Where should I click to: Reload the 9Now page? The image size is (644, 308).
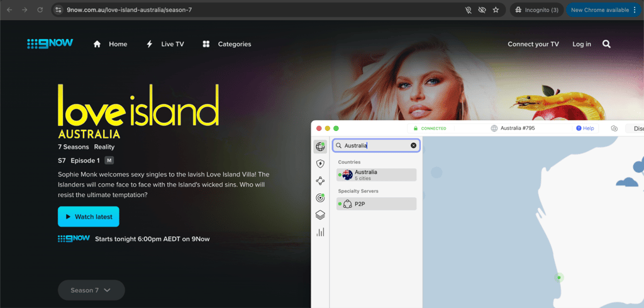(40, 10)
